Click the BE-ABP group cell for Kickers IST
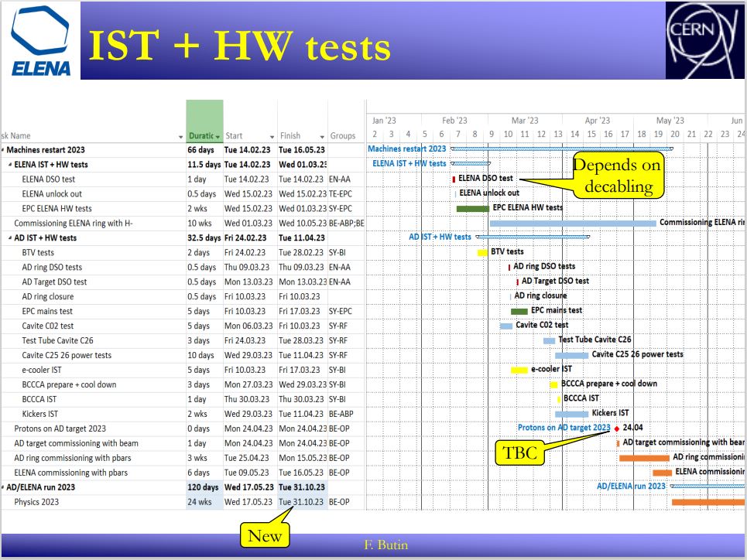Viewport: 747px width, 560px height. point(346,415)
